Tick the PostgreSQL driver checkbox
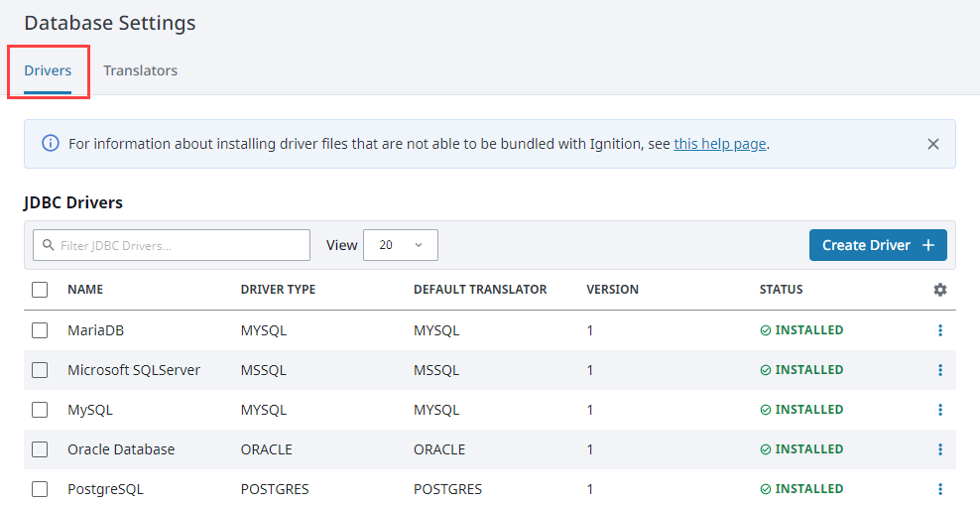Screen dimensions: 980x506 pos(40,489)
